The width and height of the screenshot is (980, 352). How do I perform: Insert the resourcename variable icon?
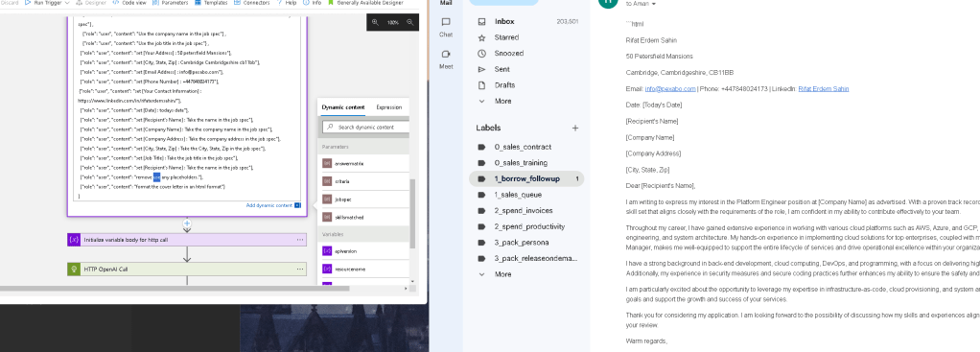tap(327, 269)
